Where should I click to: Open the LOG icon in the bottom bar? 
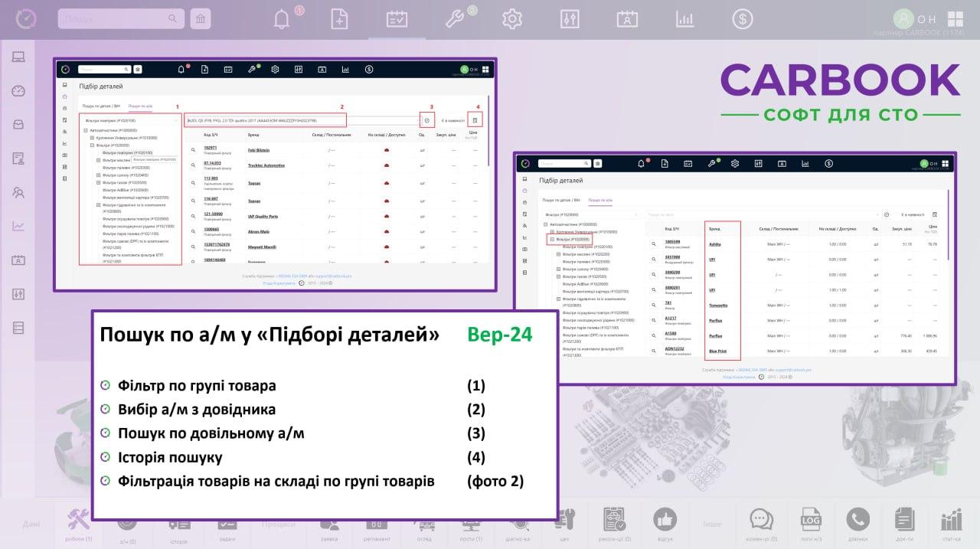point(810,520)
